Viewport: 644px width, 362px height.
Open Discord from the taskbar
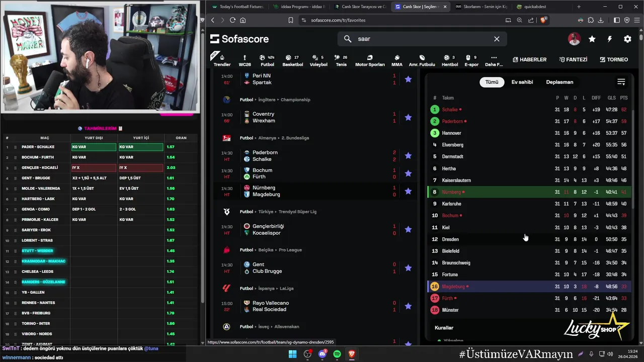(x=323, y=354)
